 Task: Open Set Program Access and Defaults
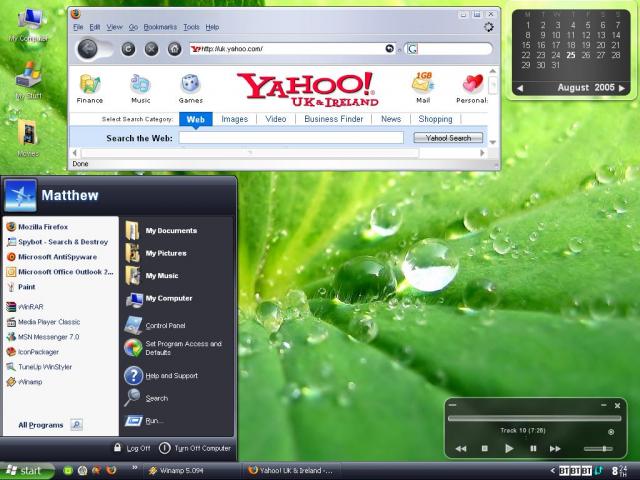173,348
